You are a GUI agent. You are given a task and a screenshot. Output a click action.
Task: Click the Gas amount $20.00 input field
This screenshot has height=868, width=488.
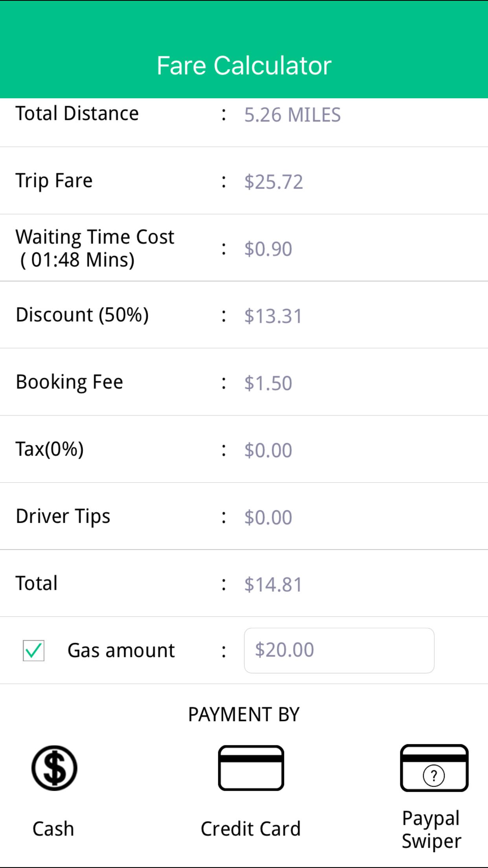click(x=339, y=651)
